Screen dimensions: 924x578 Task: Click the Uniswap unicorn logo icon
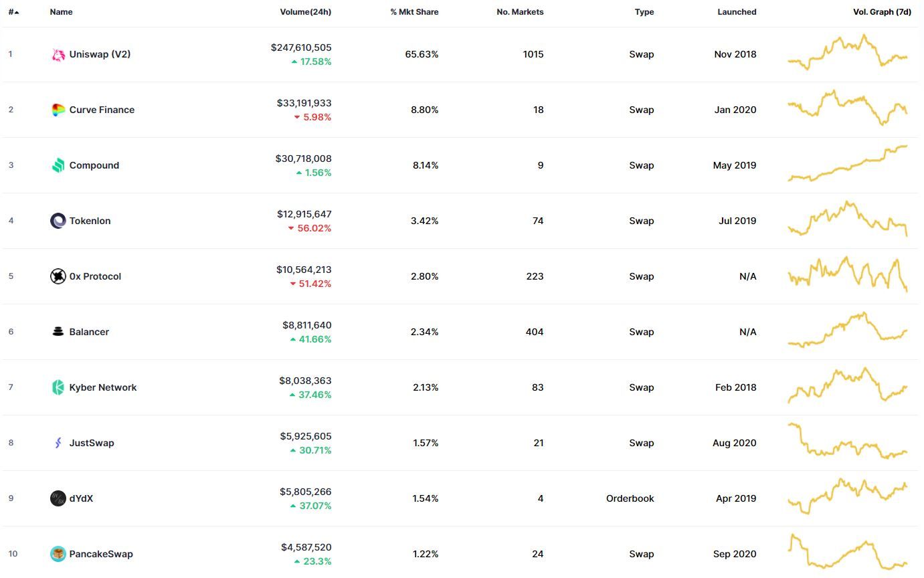[x=58, y=55]
